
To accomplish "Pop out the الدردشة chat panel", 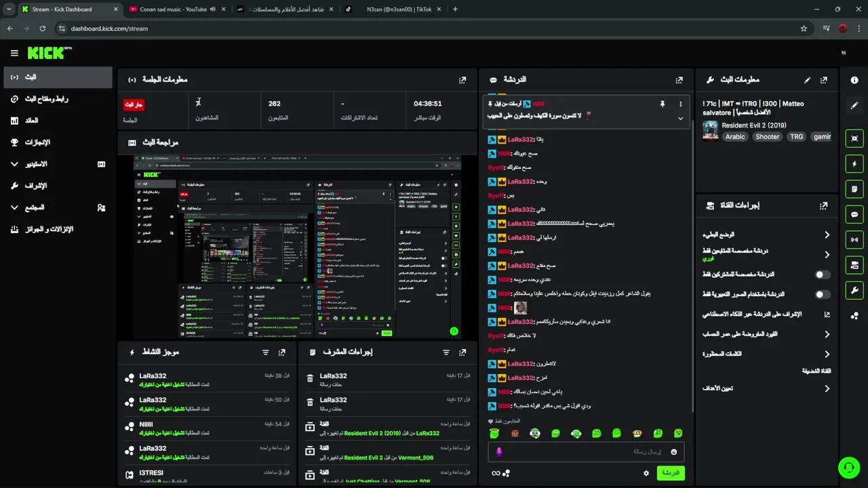I will [x=679, y=79].
